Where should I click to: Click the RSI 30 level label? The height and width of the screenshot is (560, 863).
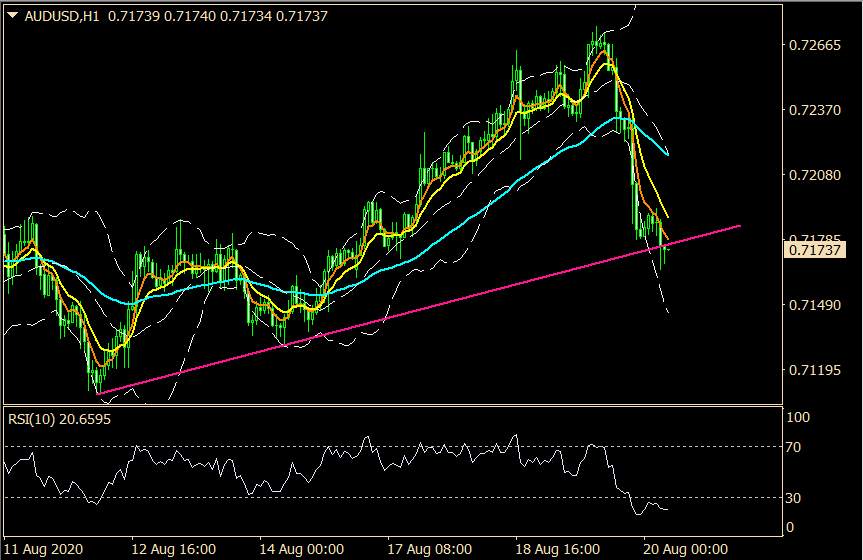(793, 498)
